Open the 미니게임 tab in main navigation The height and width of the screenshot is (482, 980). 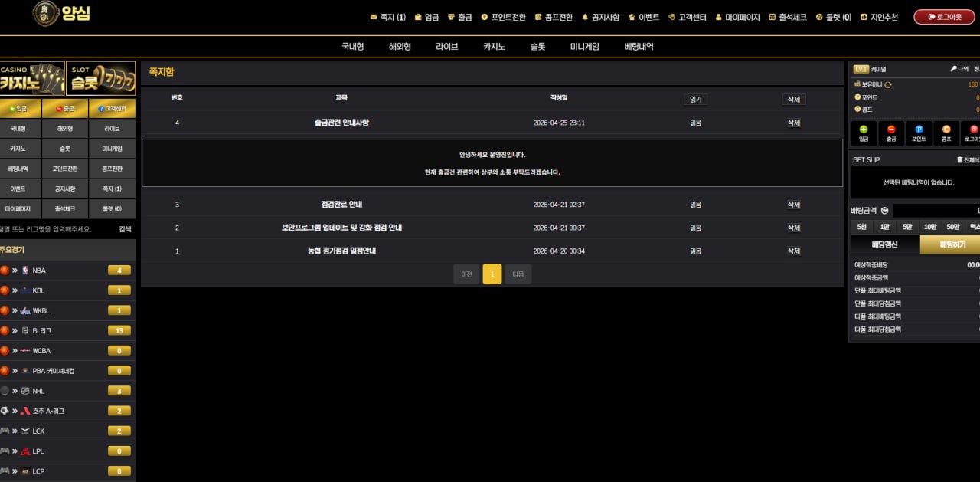[x=585, y=46]
